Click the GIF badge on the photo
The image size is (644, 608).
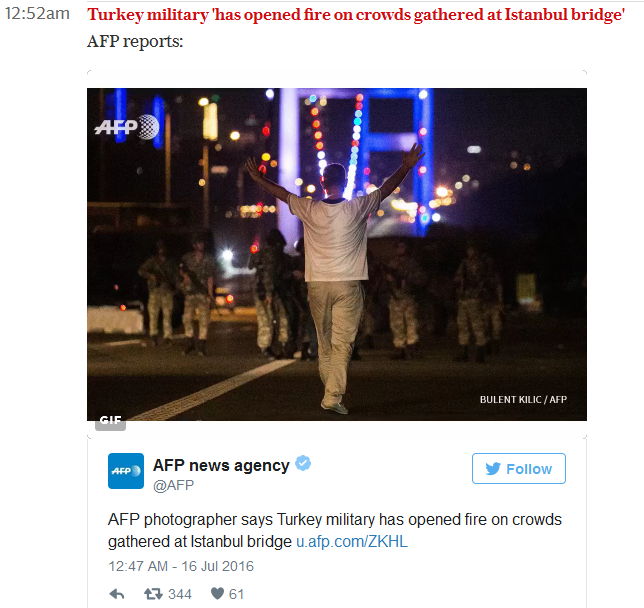coord(110,421)
